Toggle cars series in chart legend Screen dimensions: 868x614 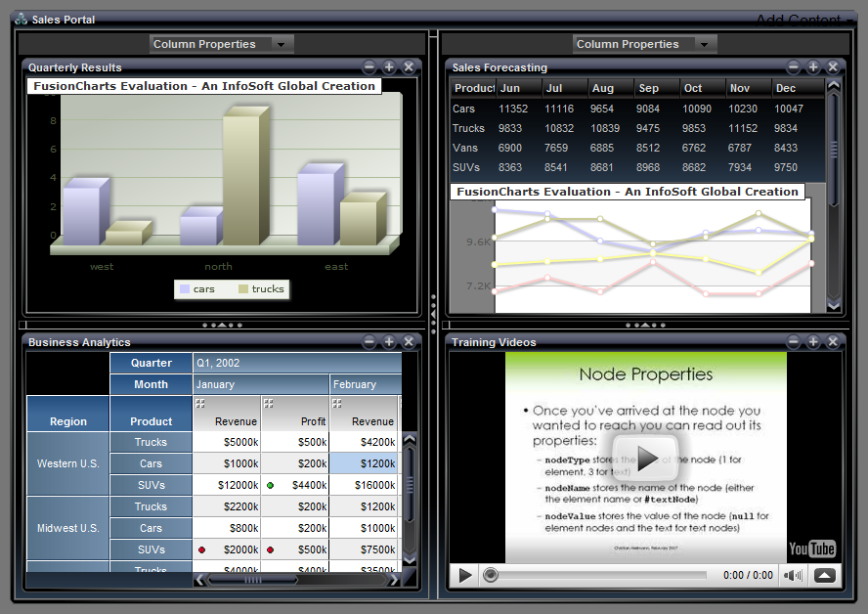pyautogui.click(x=197, y=289)
